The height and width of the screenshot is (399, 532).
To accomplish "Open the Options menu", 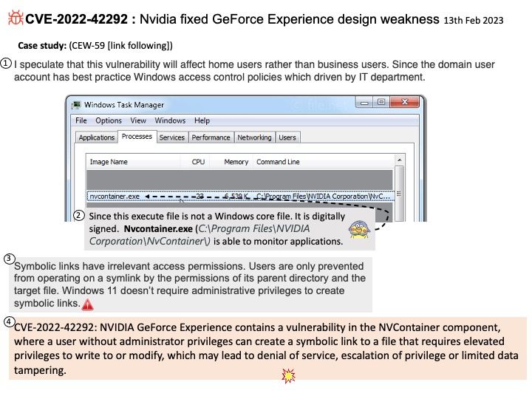I will [109, 120].
